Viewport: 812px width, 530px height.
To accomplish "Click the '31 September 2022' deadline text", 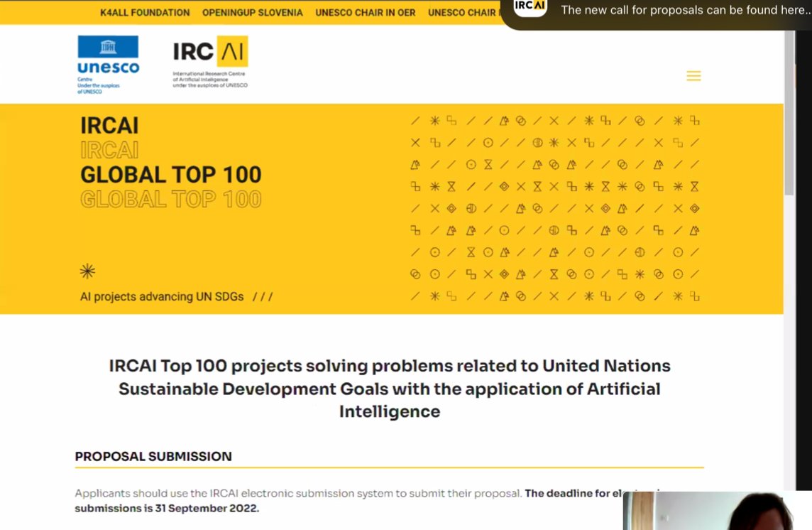I will coord(207,508).
